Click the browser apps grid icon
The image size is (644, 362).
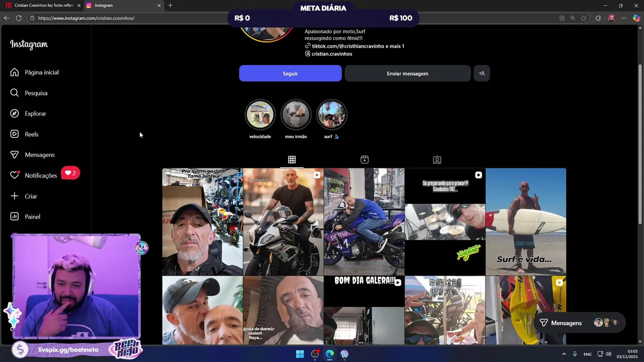pyautogui.click(x=562, y=18)
